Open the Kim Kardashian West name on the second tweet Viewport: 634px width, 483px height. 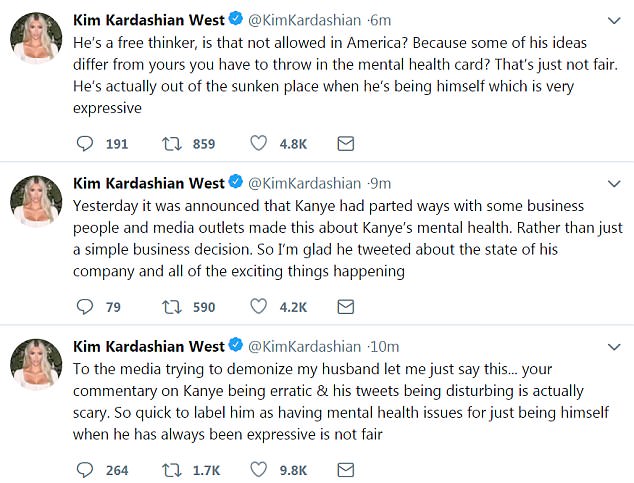point(149,183)
